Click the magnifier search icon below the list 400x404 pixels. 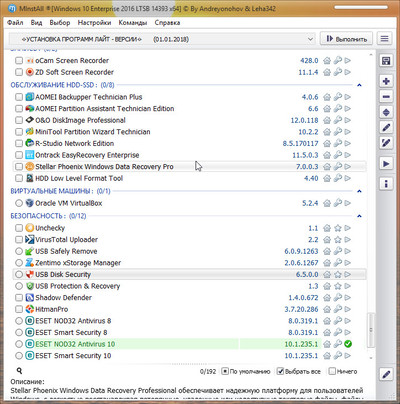pyautogui.click(x=19, y=371)
